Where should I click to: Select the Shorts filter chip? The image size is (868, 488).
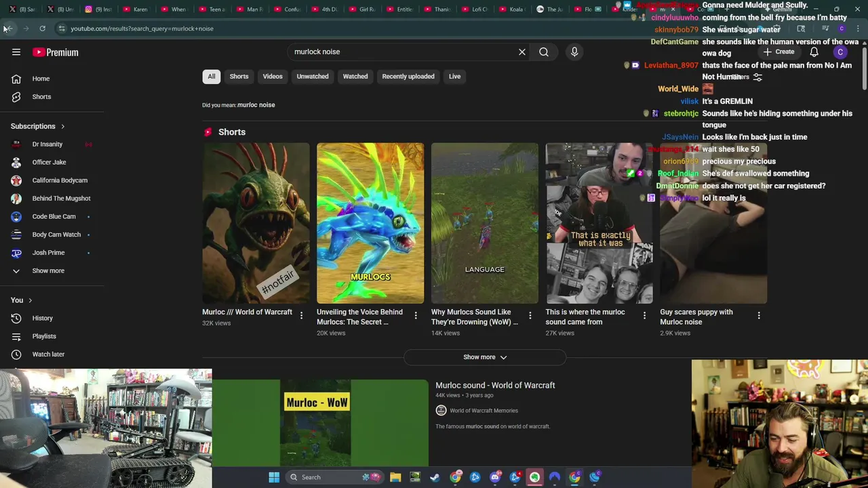[x=239, y=77]
